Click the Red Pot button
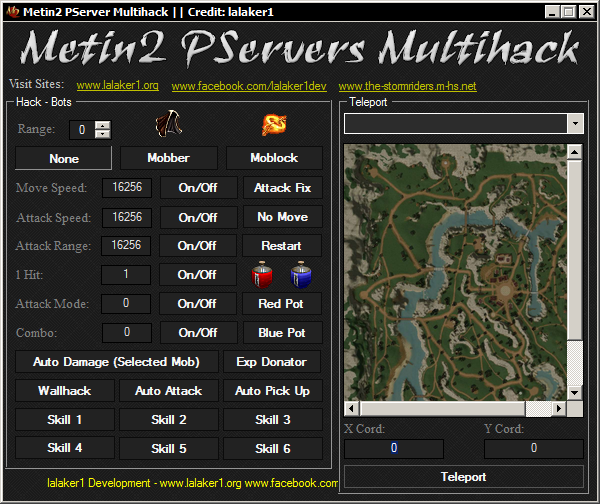The width and height of the screenshot is (600, 504). pos(282,304)
